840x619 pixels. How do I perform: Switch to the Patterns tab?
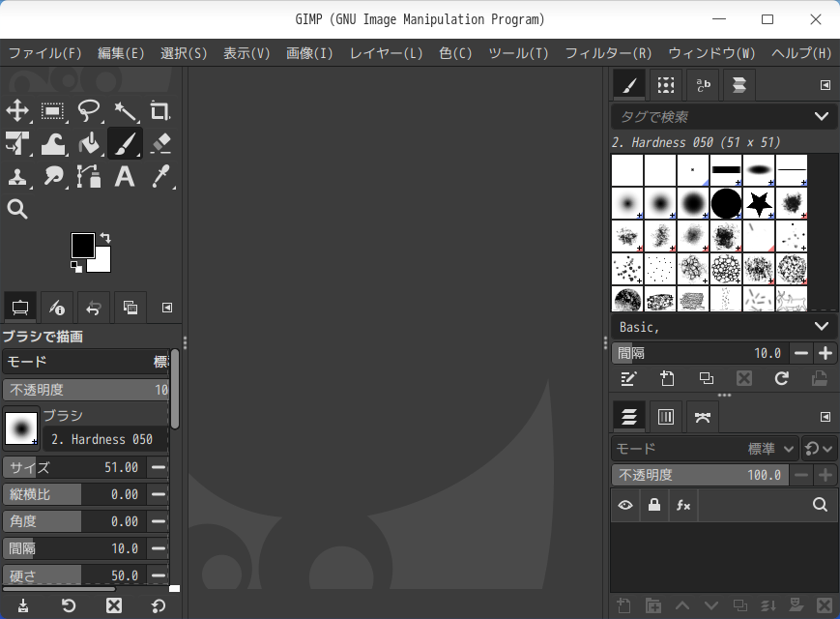(x=665, y=85)
